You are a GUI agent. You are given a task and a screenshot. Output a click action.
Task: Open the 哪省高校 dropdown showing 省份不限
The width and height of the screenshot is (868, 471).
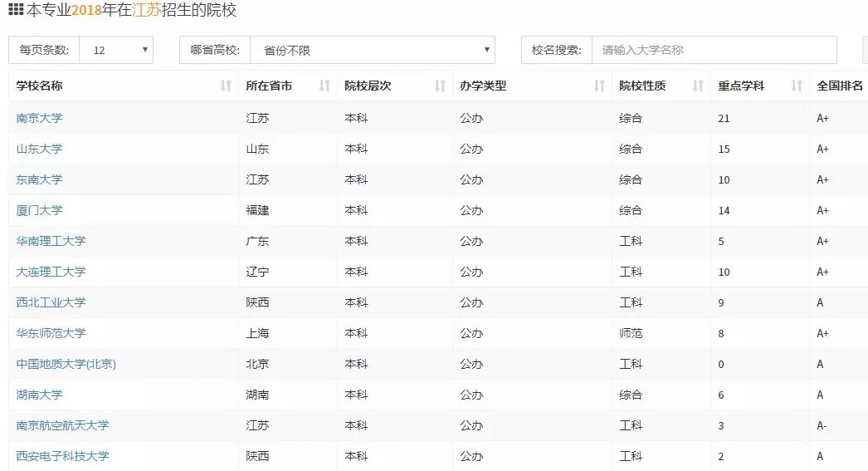tap(373, 50)
